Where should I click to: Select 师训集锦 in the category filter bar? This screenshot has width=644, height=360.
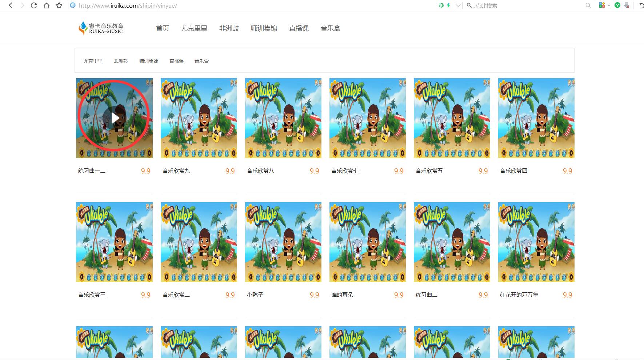pyautogui.click(x=149, y=61)
